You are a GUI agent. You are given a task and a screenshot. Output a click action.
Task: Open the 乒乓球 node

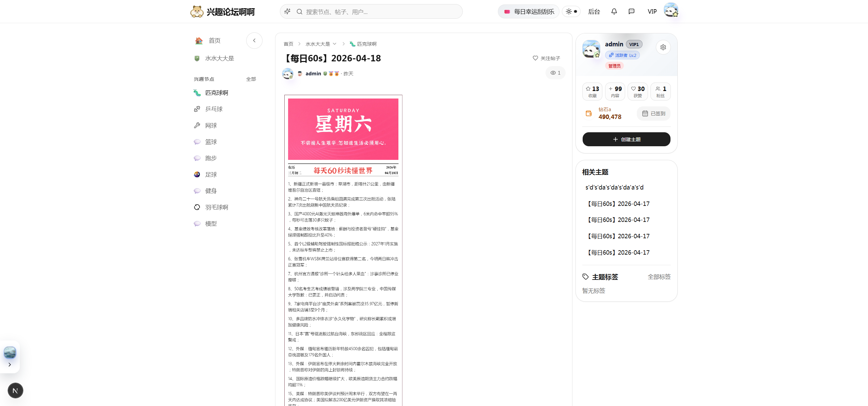pos(214,109)
